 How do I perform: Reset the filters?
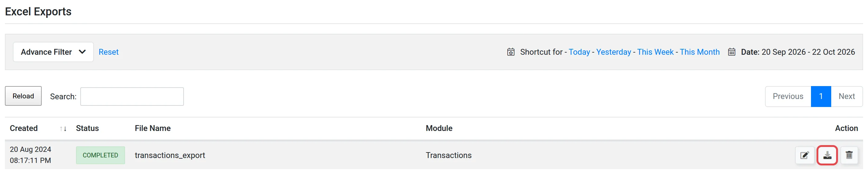tap(108, 52)
